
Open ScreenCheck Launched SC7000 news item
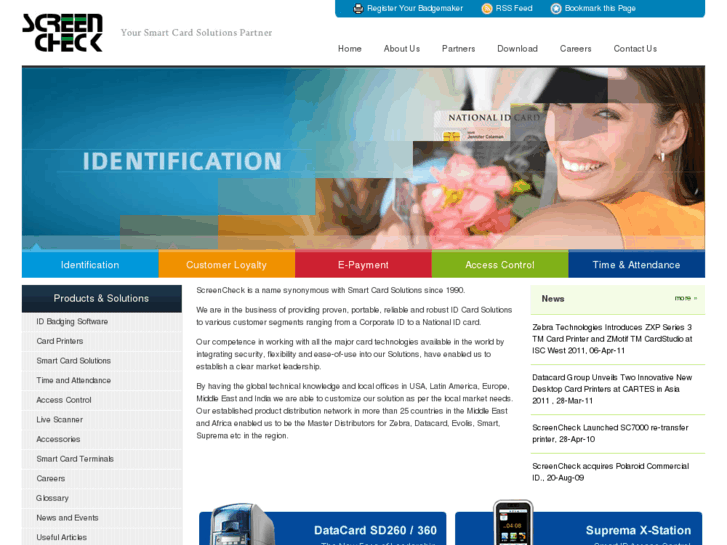tap(610, 433)
